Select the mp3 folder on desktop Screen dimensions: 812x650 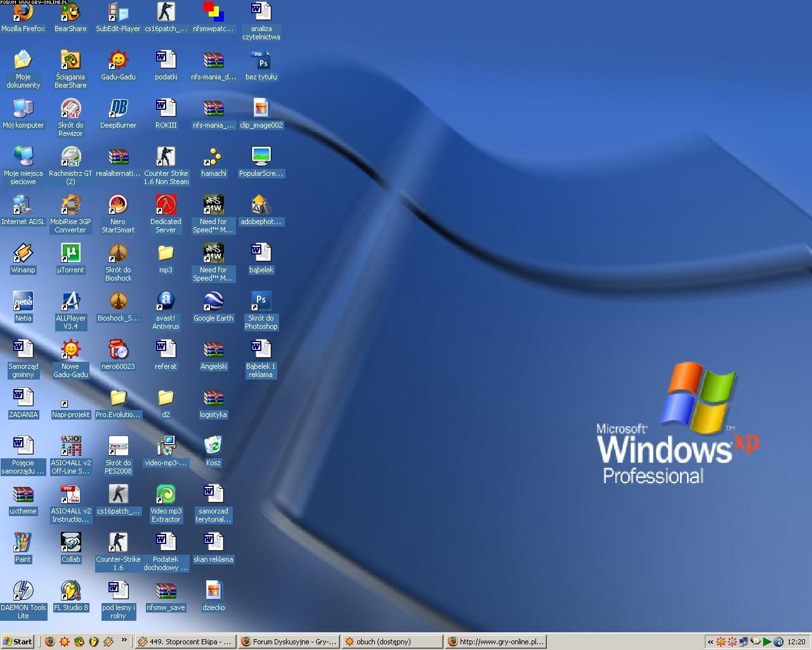pos(166,258)
